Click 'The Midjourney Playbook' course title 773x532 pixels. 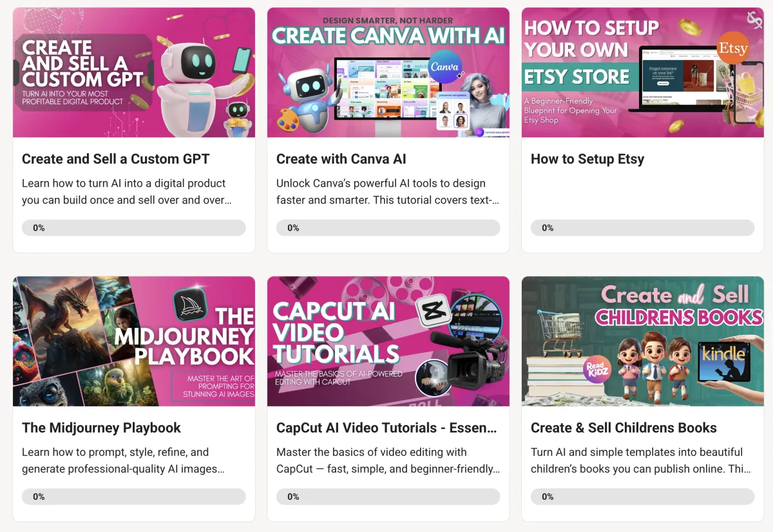[x=102, y=428]
